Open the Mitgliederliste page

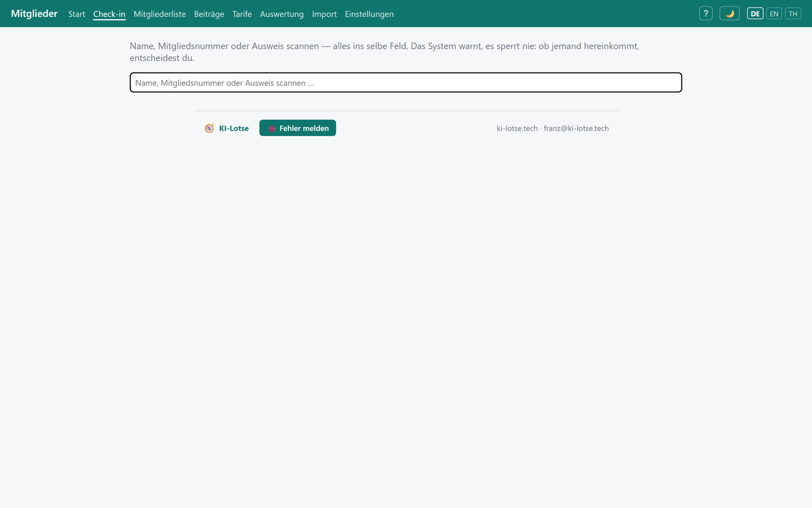tap(159, 14)
